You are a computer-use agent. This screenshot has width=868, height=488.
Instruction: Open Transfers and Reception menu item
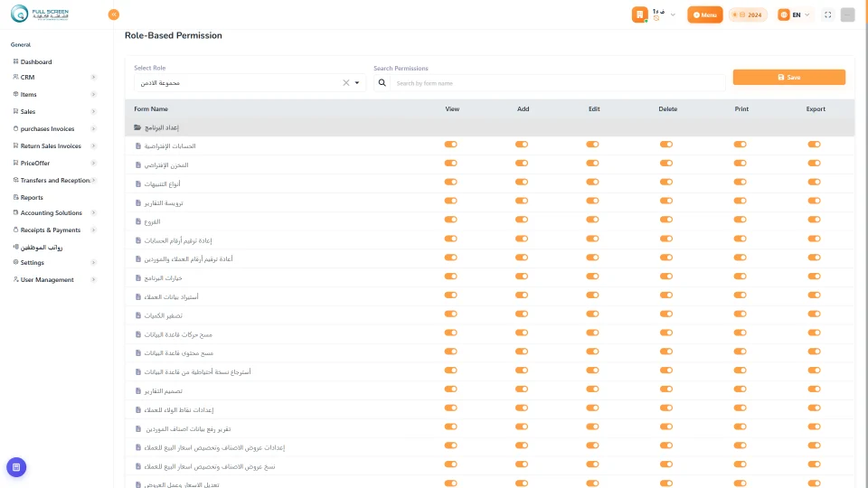click(x=55, y=181)
